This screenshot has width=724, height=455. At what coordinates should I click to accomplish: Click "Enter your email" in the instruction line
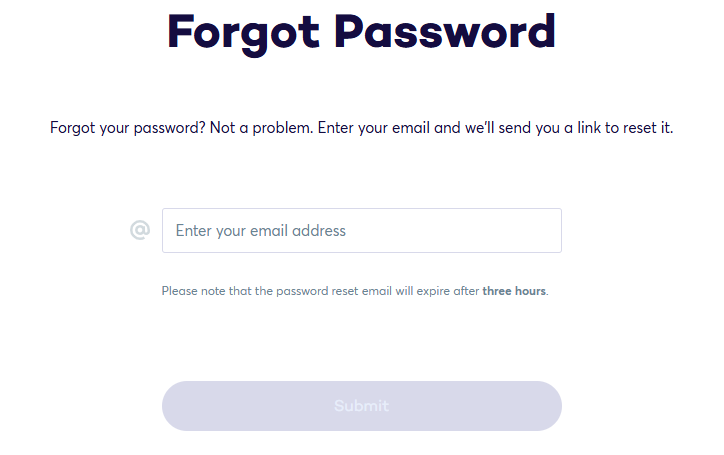[374, 129]
